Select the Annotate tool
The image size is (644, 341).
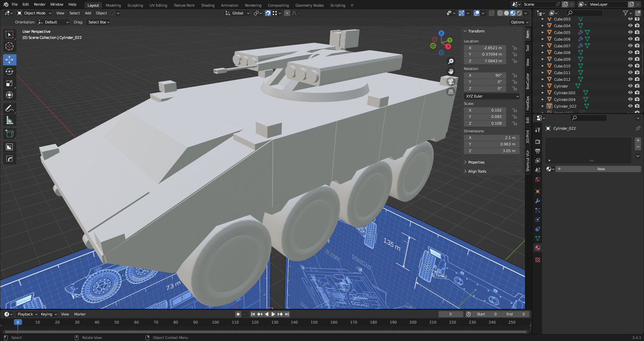(9, 108)
